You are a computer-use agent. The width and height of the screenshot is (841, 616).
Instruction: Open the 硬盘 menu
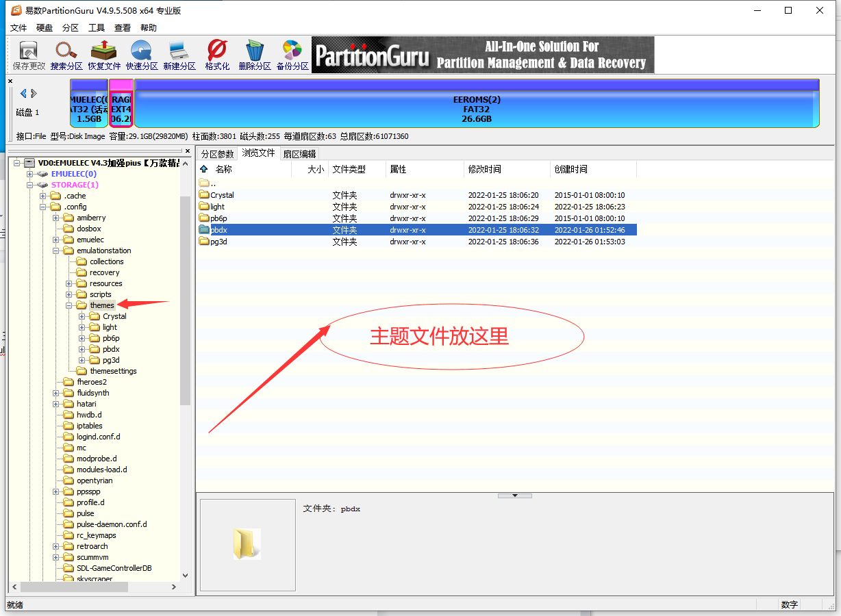pyautogui.click(x=45, y=28)
